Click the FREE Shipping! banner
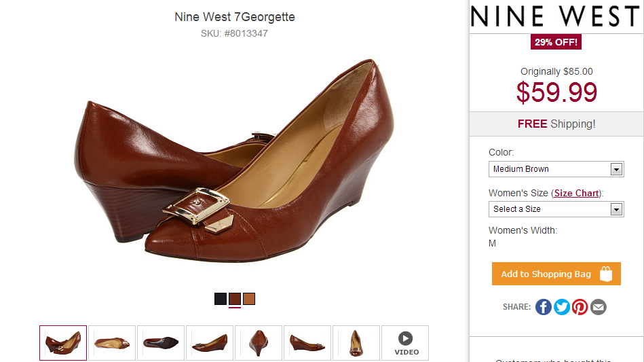Image resolution: width=644 pixels, height=362 pixels. 556,124
